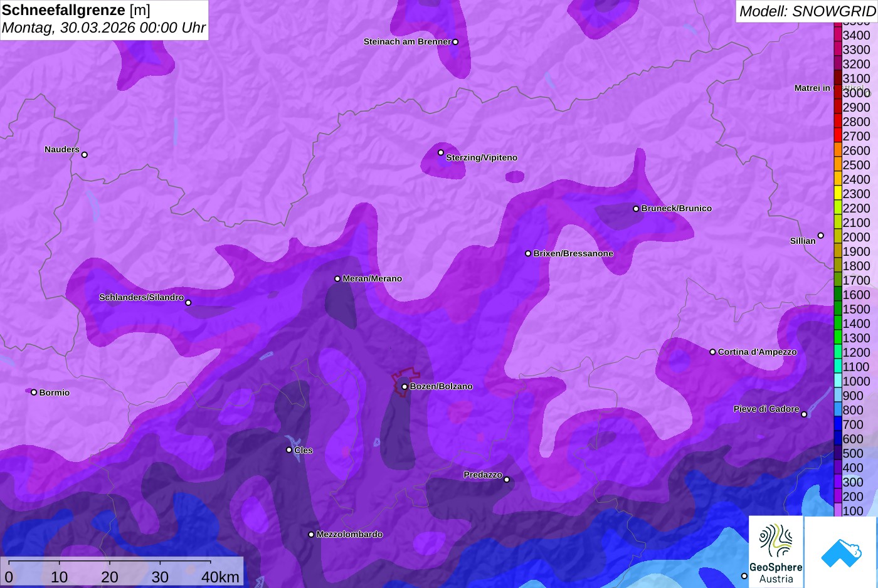Select the Pieve di Cadore marker dot
This screenshot has height=588, width=878.
pos(804,414)
